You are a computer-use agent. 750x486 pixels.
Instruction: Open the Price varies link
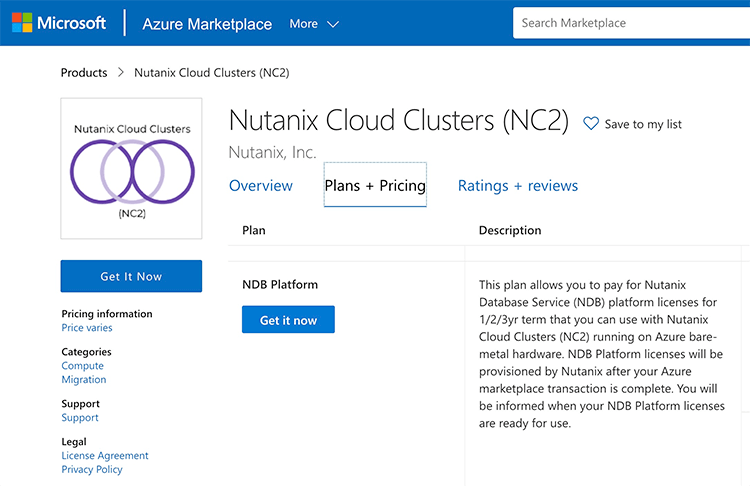pyautogui.click(x=87, y=328)
